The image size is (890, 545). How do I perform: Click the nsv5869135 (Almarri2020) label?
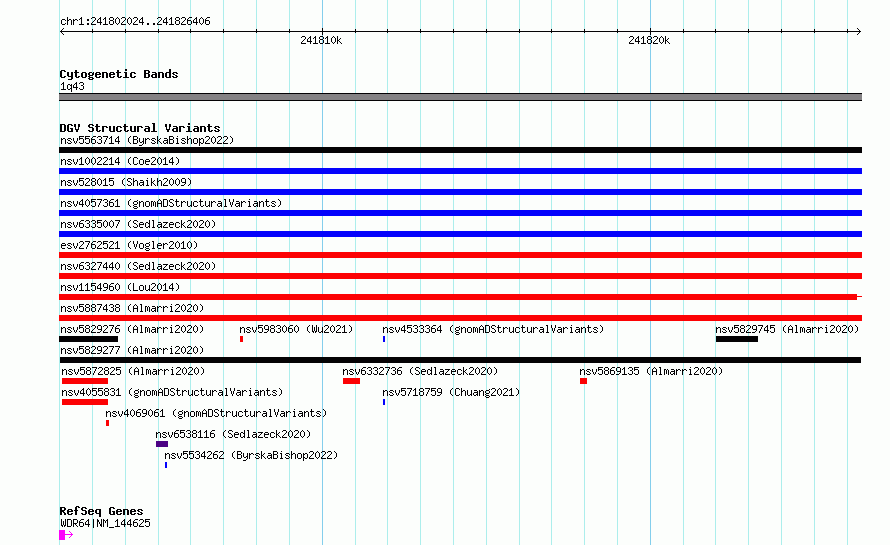pyautogui.click(x=651, y=371)
